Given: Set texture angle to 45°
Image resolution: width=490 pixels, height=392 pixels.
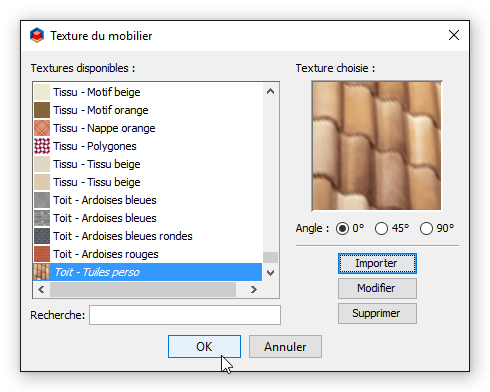Looking at the screenshot, I should coord(381,229).
